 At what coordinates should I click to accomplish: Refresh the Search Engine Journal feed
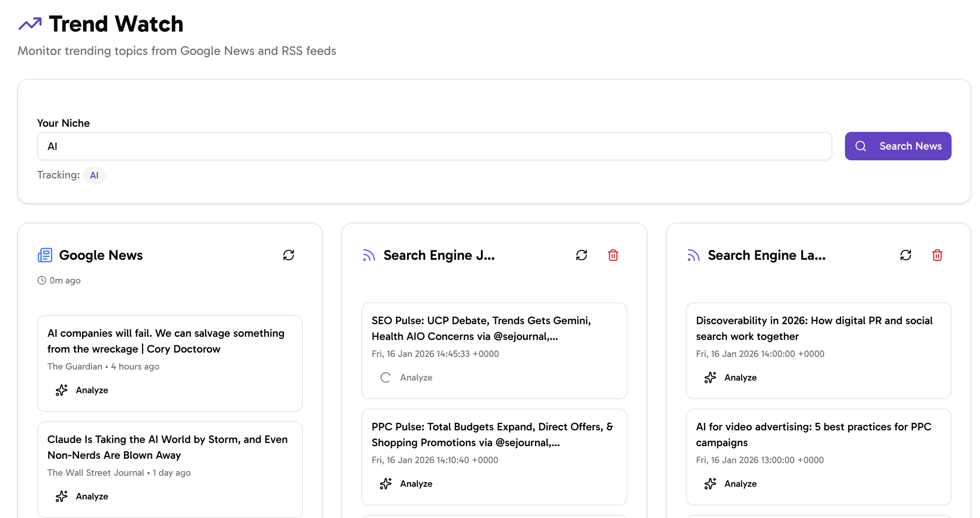581,255
